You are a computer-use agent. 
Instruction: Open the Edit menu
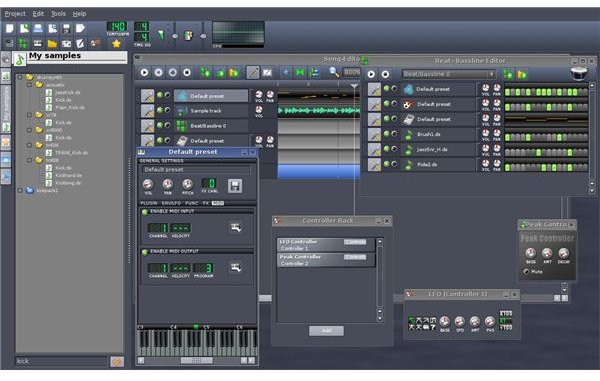click(38, 14)
